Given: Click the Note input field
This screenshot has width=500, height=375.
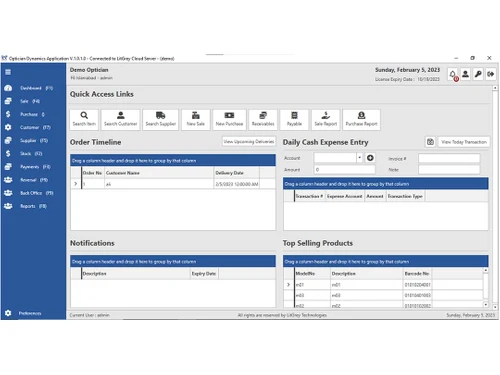Looking at the screenshot, I should pos(449,170).
